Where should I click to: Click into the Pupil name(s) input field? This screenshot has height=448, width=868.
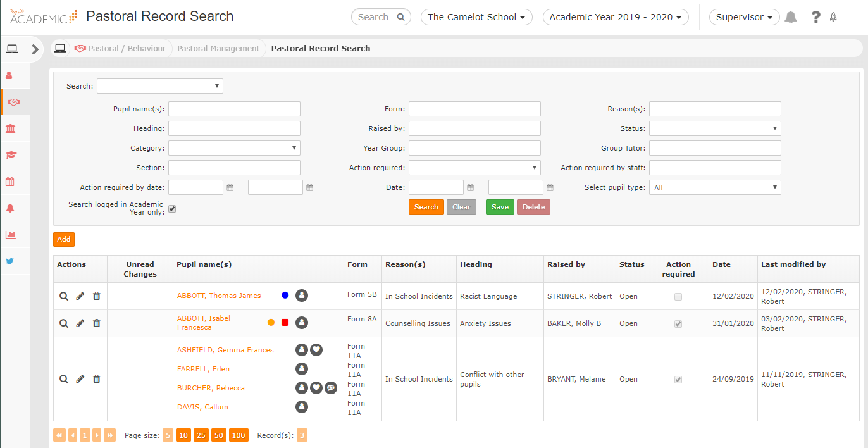coord(234,109)
